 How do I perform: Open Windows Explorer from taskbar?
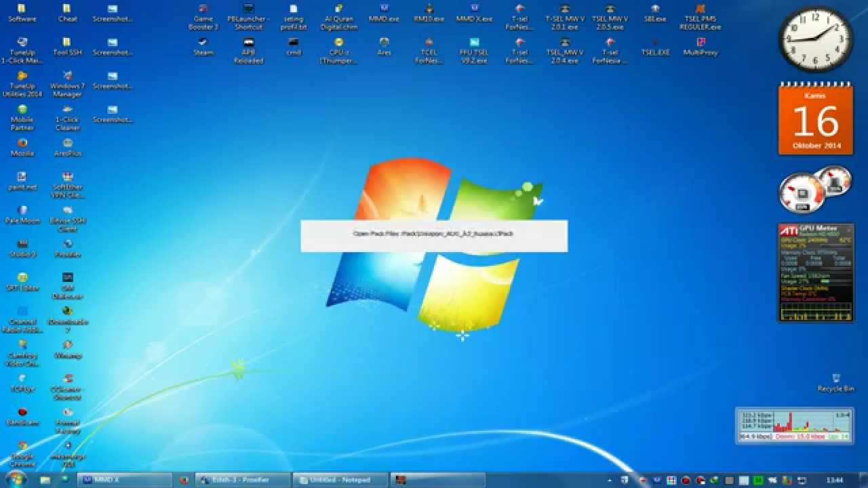pos(45,480)
